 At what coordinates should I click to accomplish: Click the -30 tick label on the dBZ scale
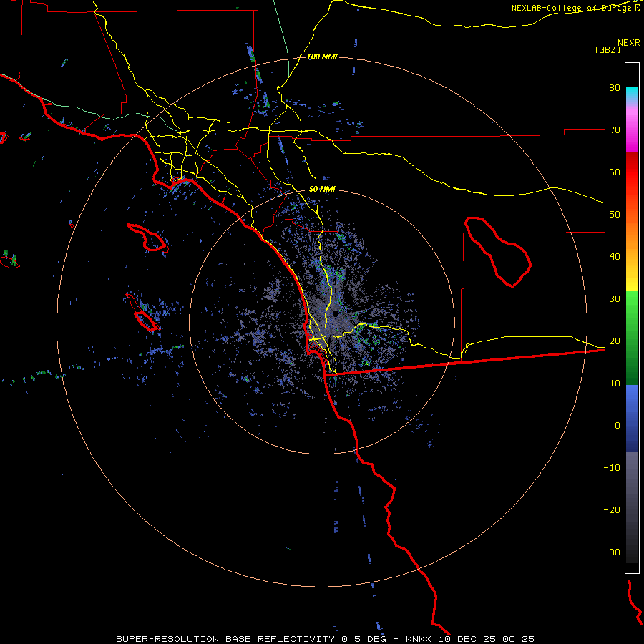[x=612, y=552]
